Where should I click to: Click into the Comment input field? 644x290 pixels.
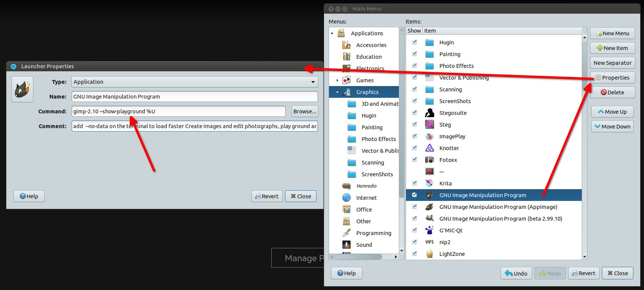pos(195,126)
